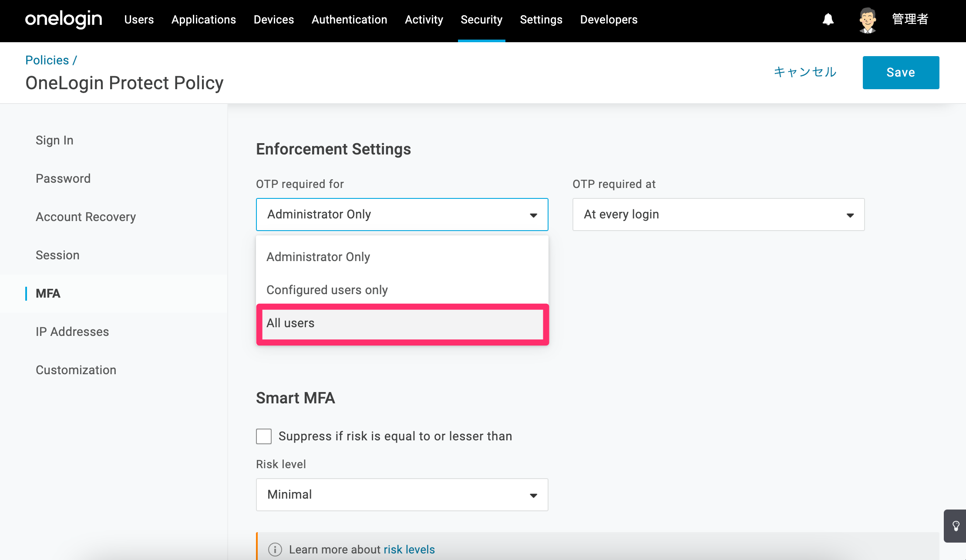Pick All users from the dropdown list
966x560 pixels.
(402, 323)
